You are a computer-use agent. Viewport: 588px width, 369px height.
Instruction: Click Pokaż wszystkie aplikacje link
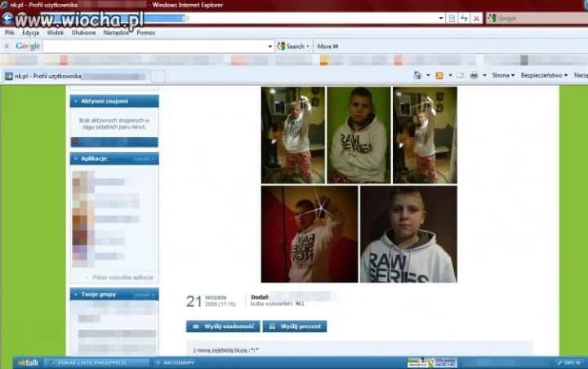[x=123, y=278]
